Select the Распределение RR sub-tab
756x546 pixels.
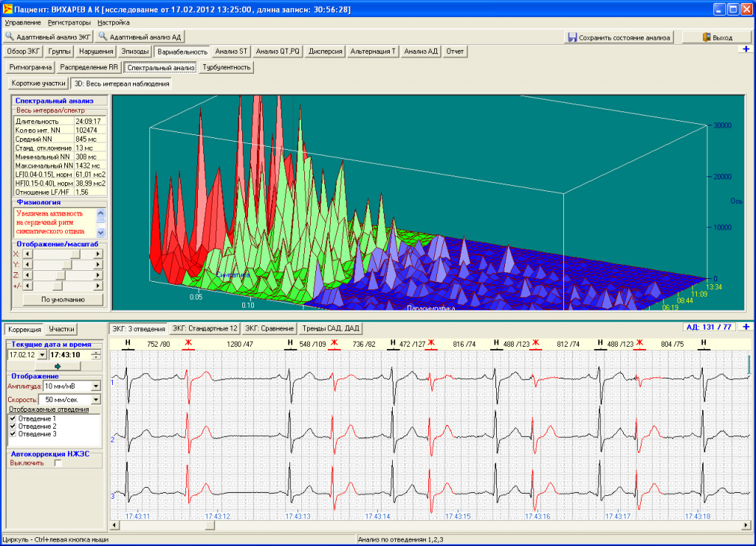tap(89, 67)
